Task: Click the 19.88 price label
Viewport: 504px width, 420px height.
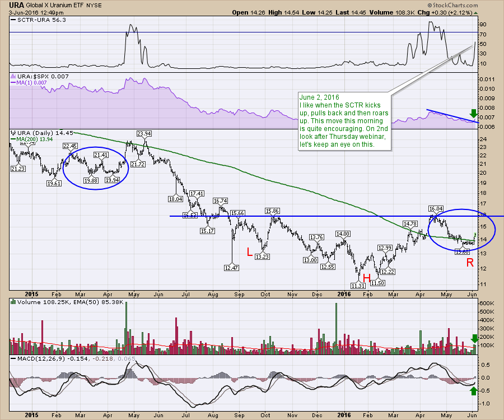Action: click(x=91, y=180)
